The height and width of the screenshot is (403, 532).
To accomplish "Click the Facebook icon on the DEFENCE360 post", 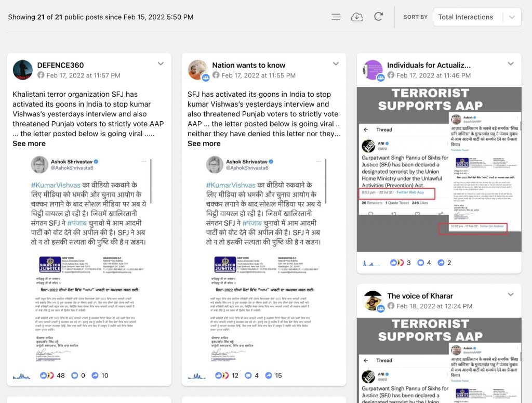I will (41, 75).
